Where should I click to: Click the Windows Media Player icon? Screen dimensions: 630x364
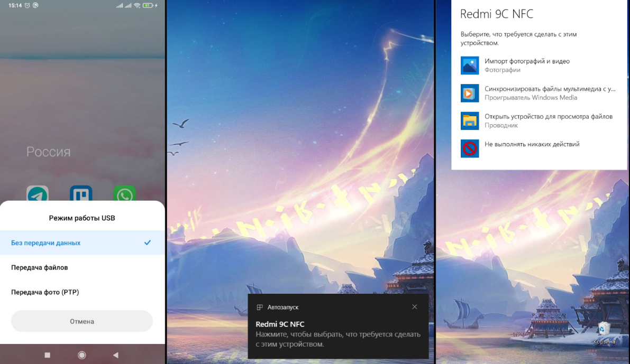click(470, 93)
